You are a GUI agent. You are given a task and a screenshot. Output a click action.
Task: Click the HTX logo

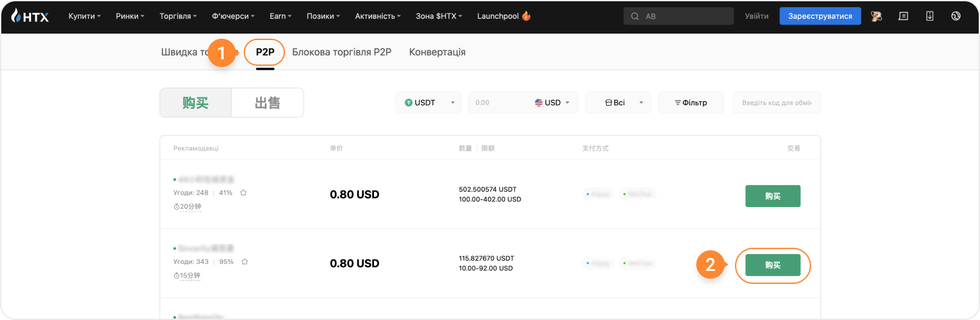point(30,16)
